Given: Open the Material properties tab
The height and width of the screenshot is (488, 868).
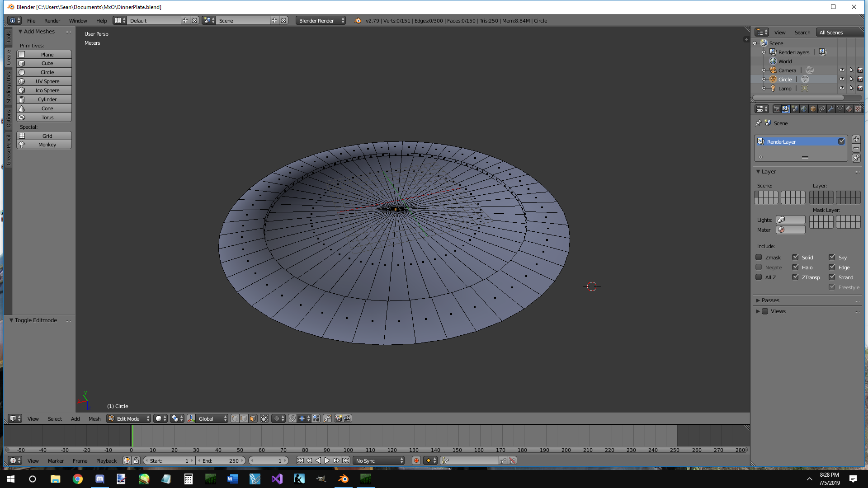Looking at the screenshot, I should click(849, 109).
